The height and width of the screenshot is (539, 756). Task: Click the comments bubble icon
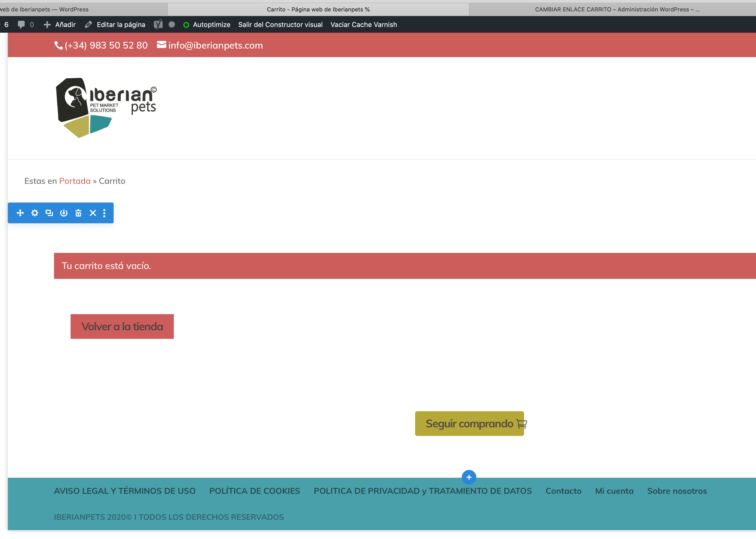(21, 25)
